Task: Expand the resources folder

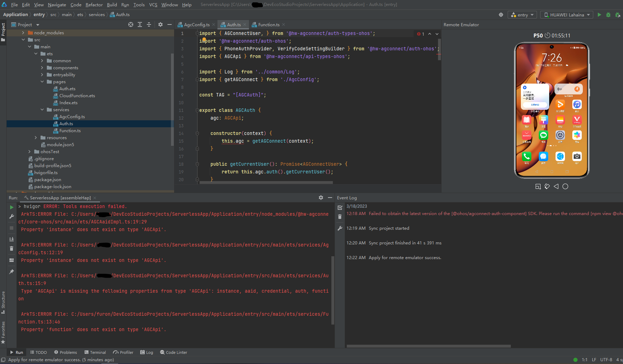Action: tap(36, 137)
